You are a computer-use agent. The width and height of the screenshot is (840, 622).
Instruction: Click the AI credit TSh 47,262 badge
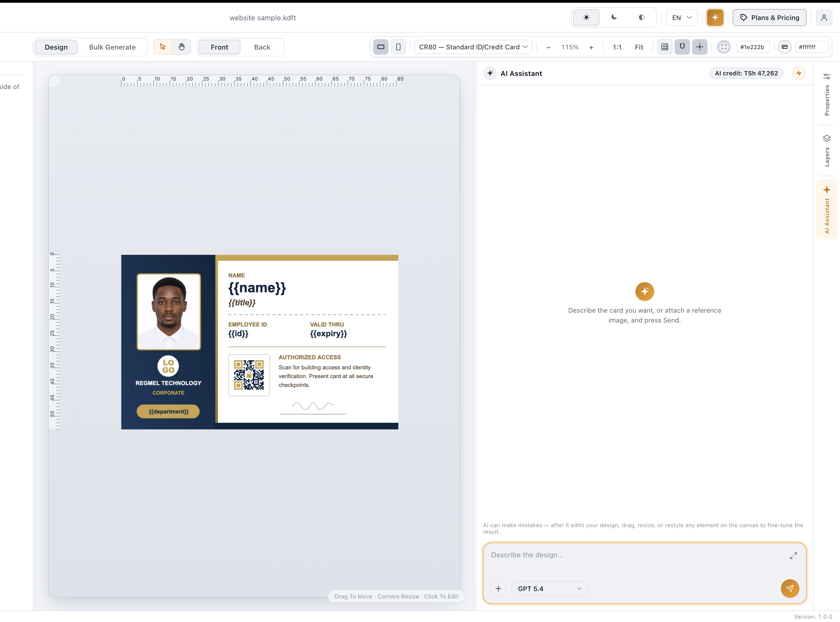746,73
